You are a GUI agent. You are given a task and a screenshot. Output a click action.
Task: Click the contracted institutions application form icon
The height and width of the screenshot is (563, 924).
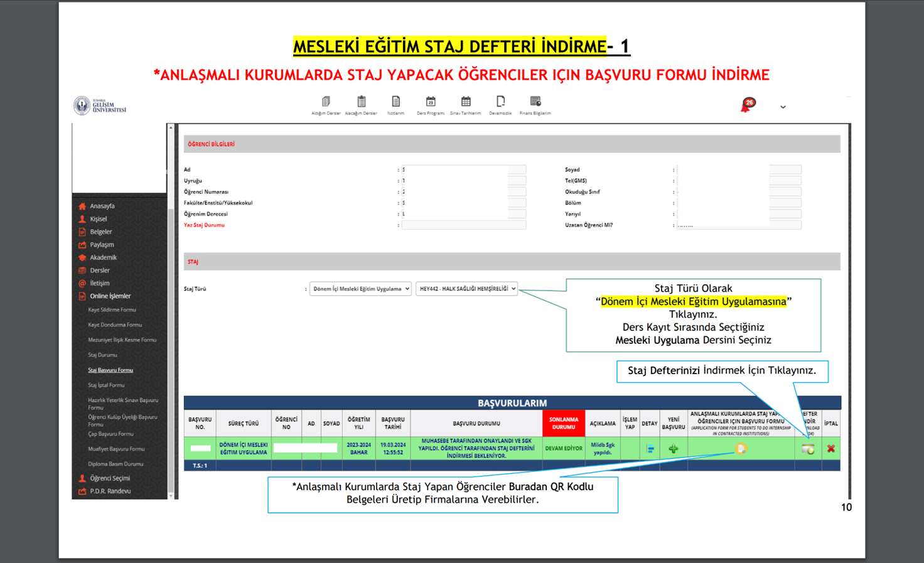(741, 449)
